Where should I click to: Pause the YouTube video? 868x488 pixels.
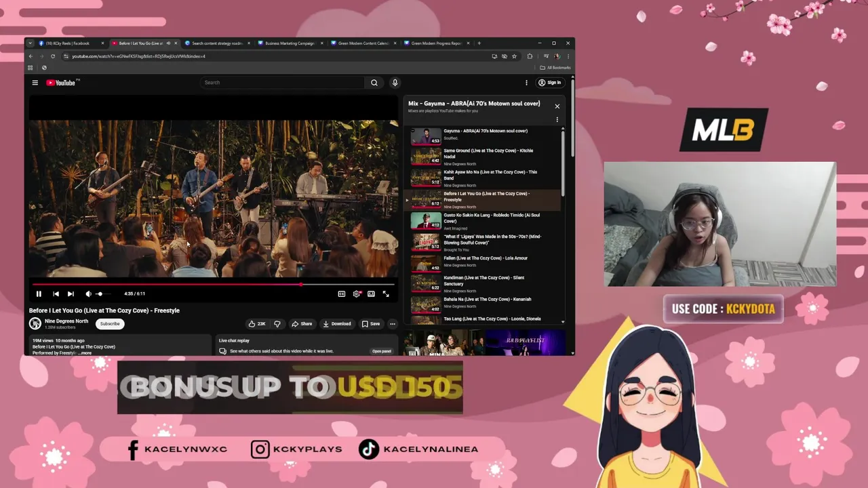[39, 293]
